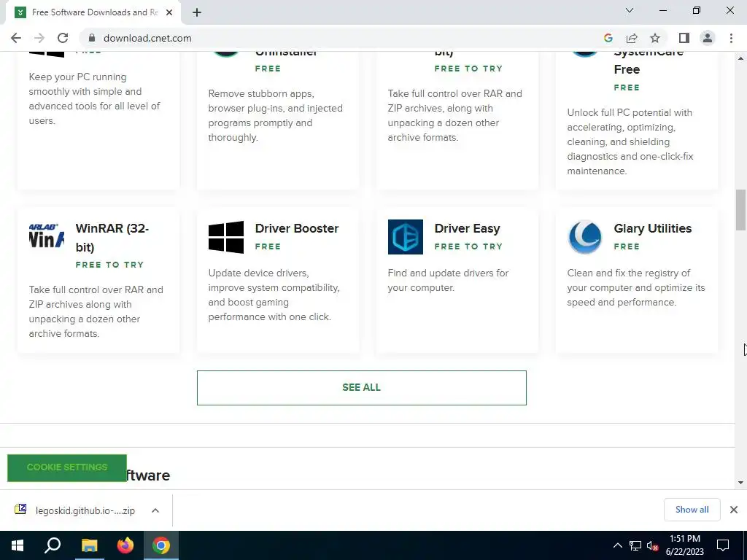The image size is (747, 560).
Task: Open Google search side icon
Action: (608, 38)
